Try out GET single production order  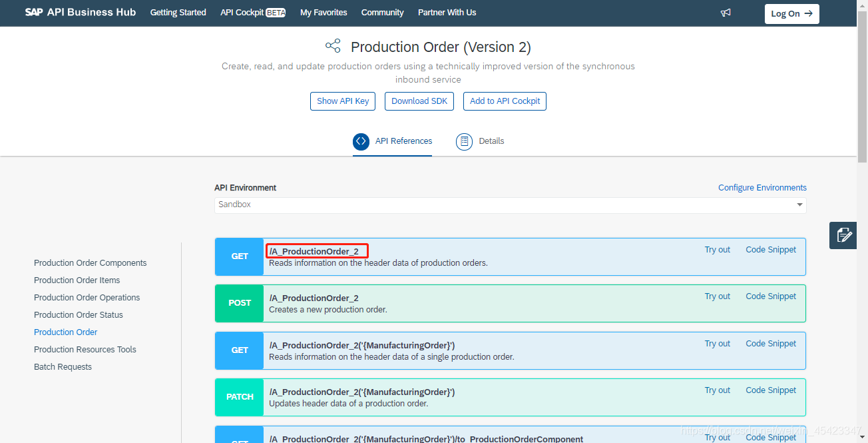click(717, 344)
